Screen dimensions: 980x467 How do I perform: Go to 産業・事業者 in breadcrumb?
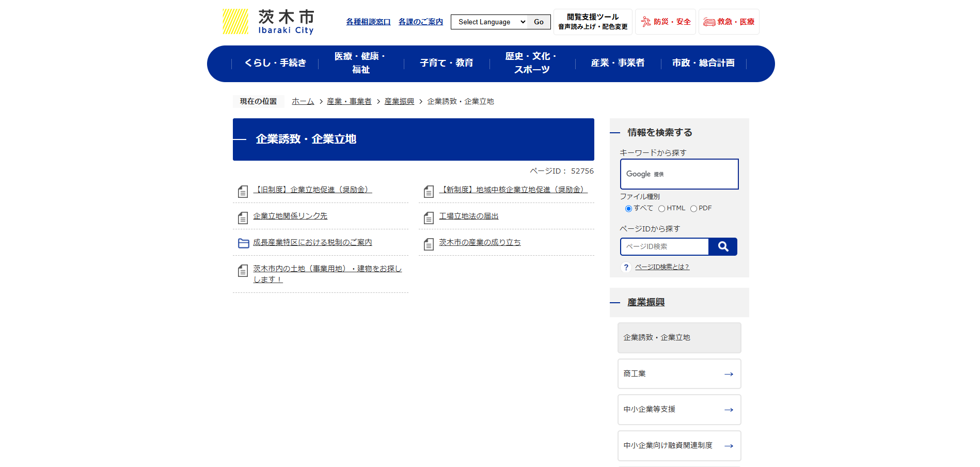349,101
